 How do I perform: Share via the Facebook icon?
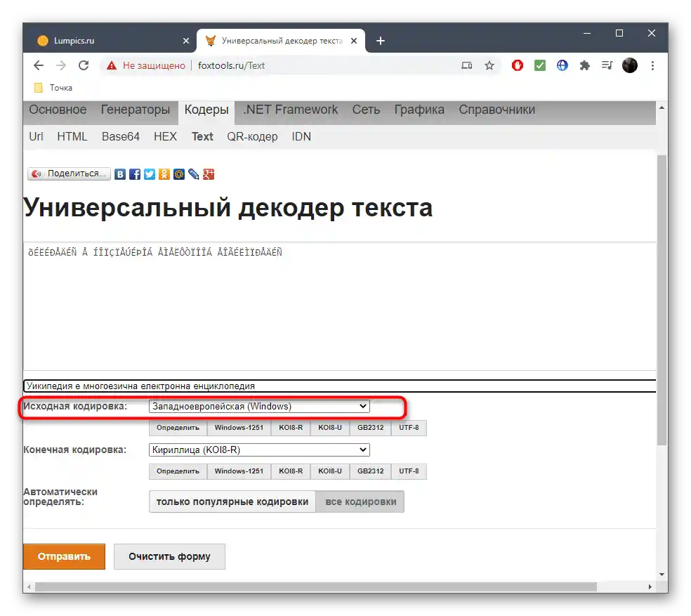(135, 174)
